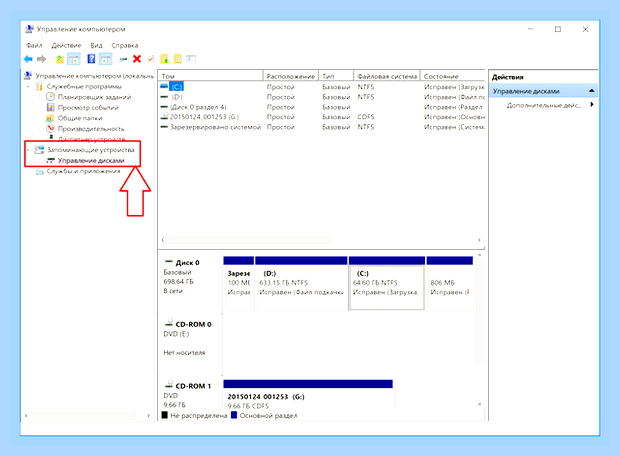Image resolution: width=620 pixels, height=456 pixels.
Task: Select Просмотр событий in the tree
Action: 88,108
